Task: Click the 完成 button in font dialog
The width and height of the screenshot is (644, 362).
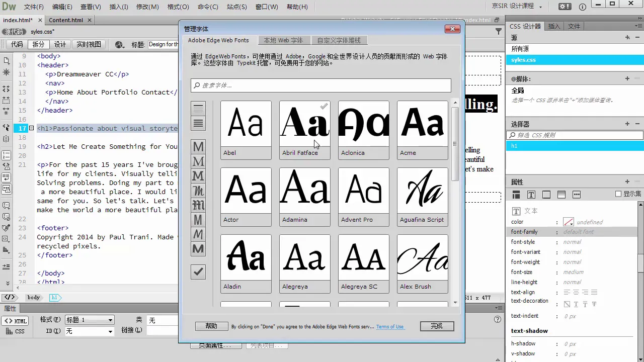Action: (437, 326)
